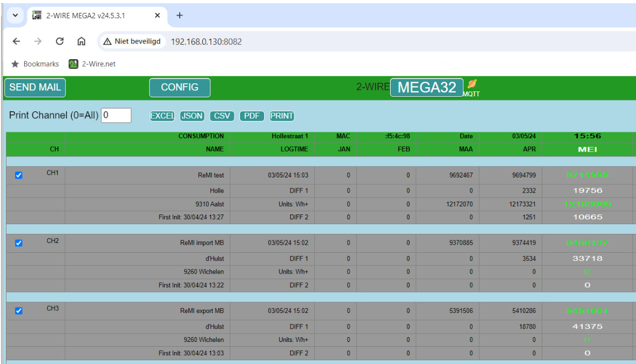The width and height of the screenshot is (636, 364).
Task: Export data with the PDF button
Action: point(252,116)
